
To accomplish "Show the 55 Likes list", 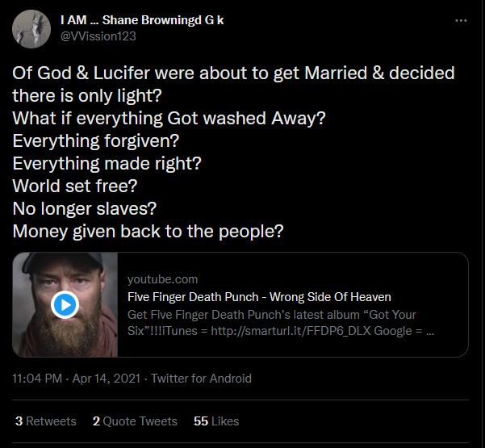I will [x=216, y=421].
